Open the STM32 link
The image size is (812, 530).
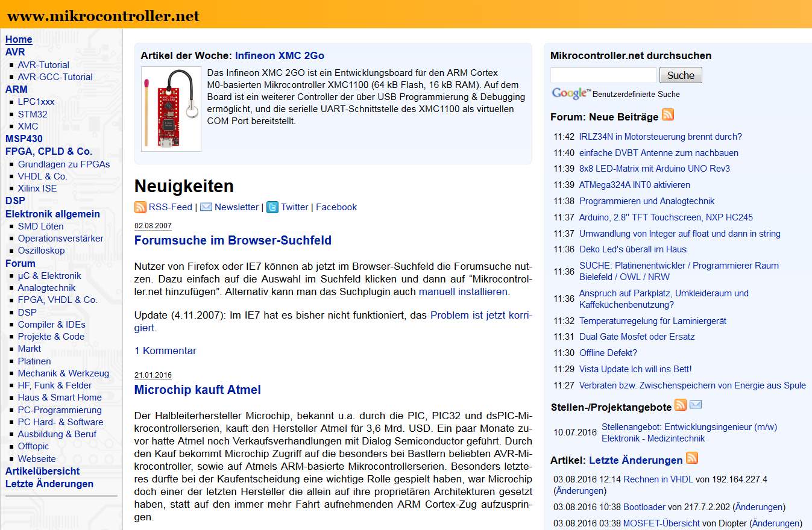[x=33, y=114]
